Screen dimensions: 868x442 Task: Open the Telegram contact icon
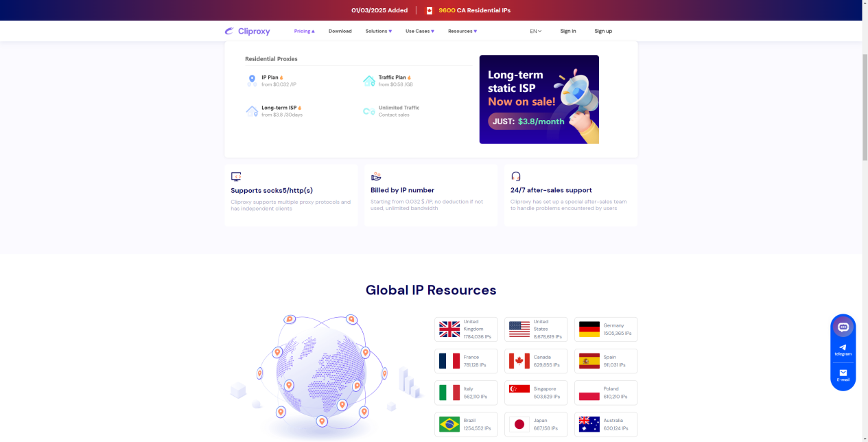point(843,349)
